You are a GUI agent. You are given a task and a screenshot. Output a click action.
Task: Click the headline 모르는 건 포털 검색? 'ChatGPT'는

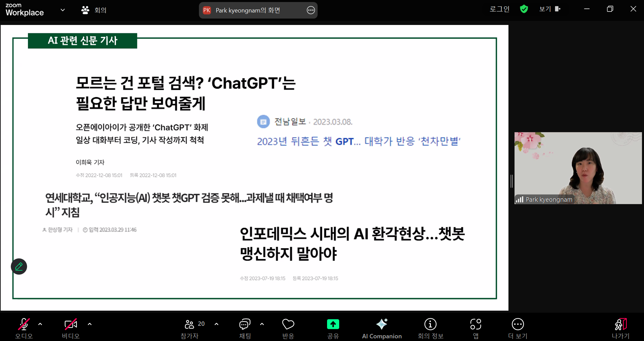(185, 83)
